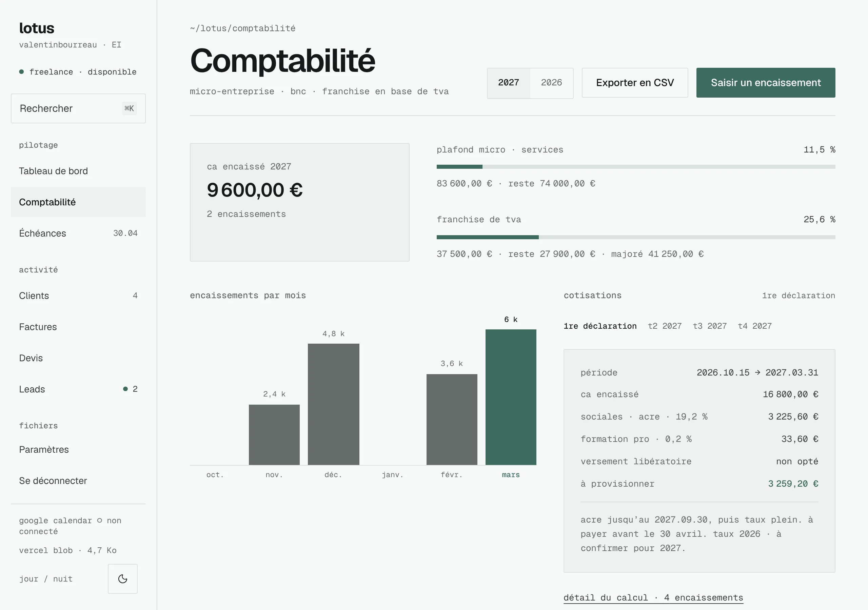Viewport: 868px width, 610px height.
Task: Click the '11,5 %' plafond percentage
Action: [x=819, y=150]
